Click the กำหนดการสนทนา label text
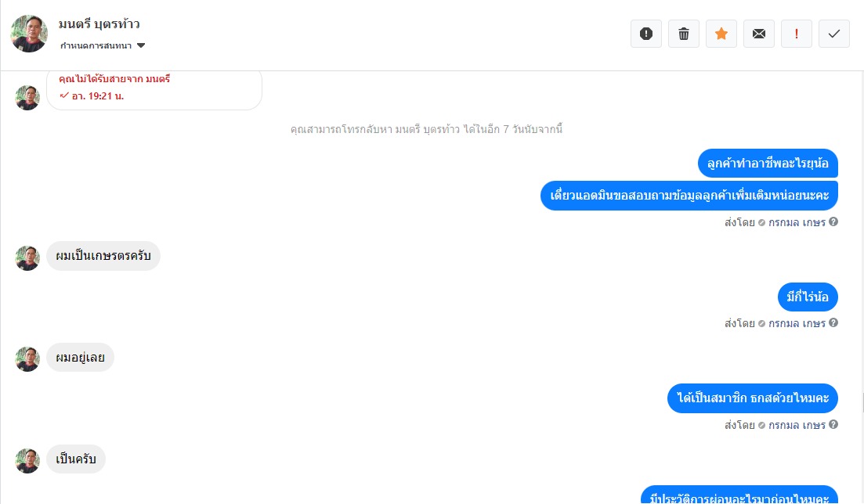This screenshot has height=504, width=864. (96, 45)
